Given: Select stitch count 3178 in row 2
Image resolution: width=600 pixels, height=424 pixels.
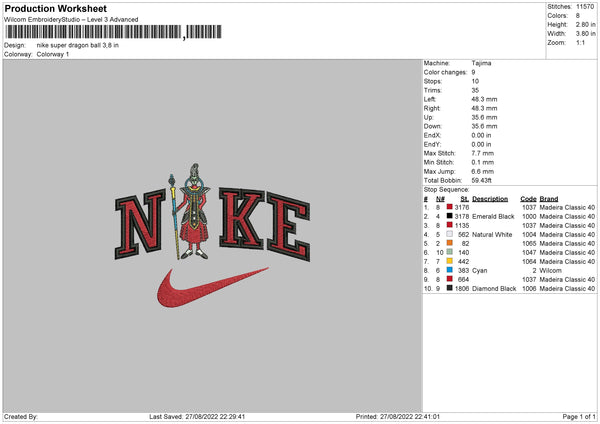Looking at the screenshot, I should (462, 217).
